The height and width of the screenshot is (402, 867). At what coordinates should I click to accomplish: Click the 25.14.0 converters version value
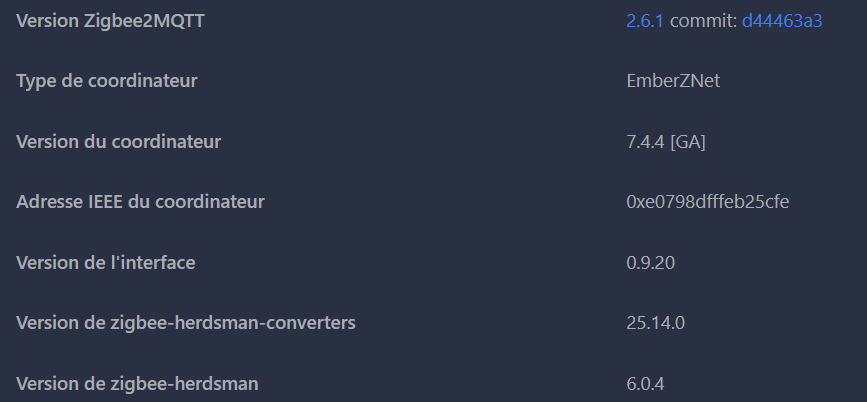pos(655,323)
